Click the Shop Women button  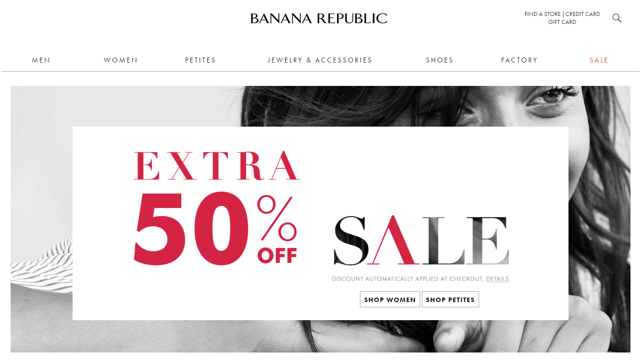[390, 300]
